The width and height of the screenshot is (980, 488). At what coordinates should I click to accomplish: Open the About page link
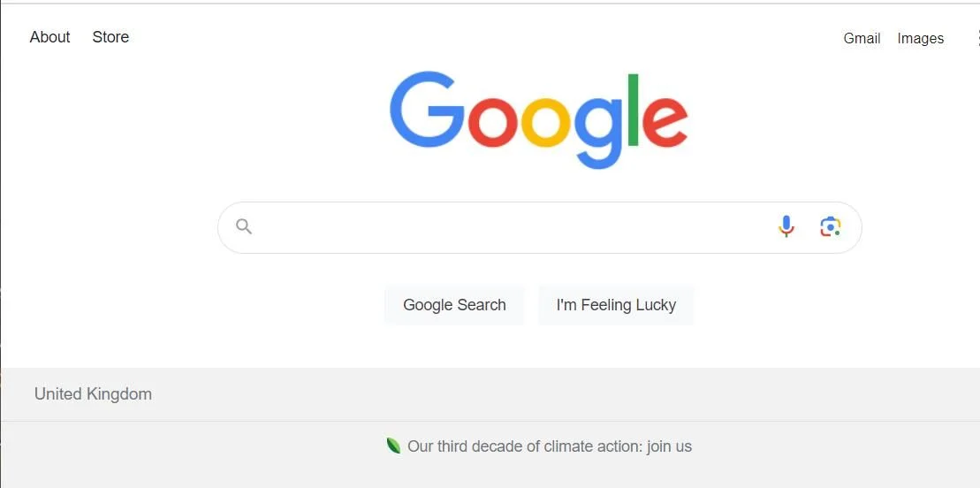click(50, 37)
